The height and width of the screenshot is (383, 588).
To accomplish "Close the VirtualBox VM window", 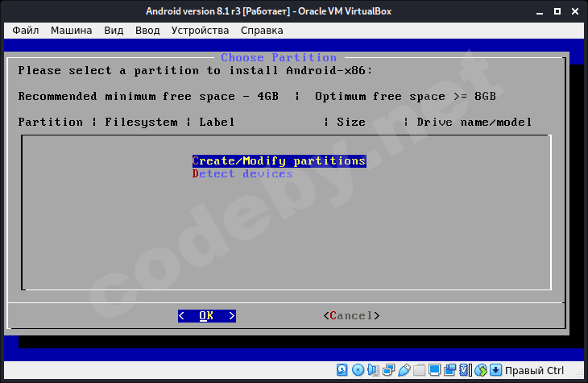I will click(x=575, y=11).
